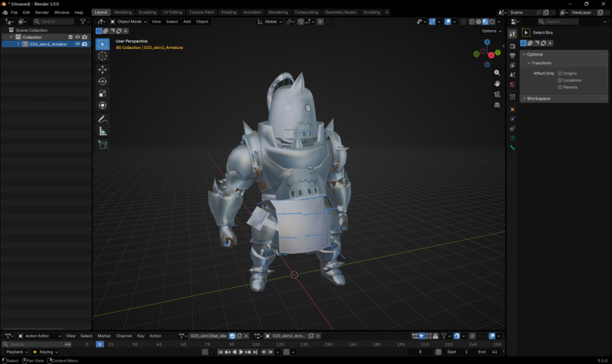Image resolution: width=612 pixels, height=364 pixels.
Task: Open the Output properties tab
Action: pyautogui.click(x=512, y=56)
